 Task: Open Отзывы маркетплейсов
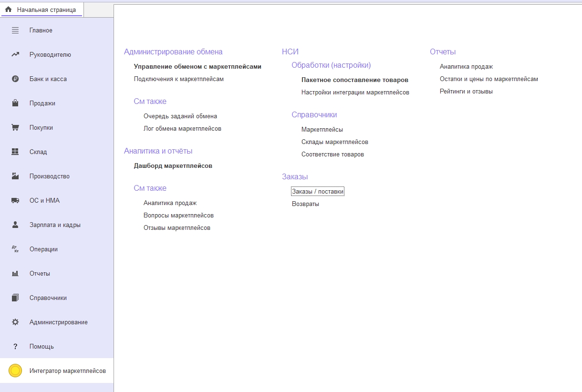point(177,228)
